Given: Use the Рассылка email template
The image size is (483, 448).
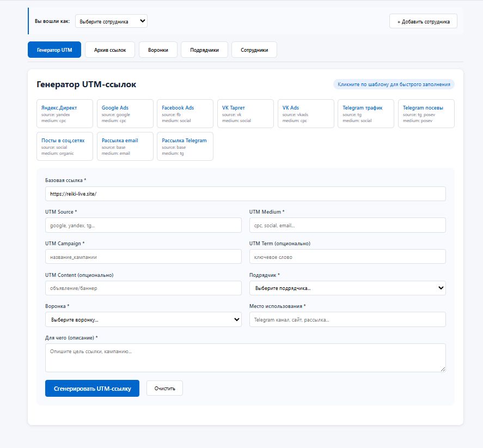Looking at the screenshot, I should click(125, 146).
